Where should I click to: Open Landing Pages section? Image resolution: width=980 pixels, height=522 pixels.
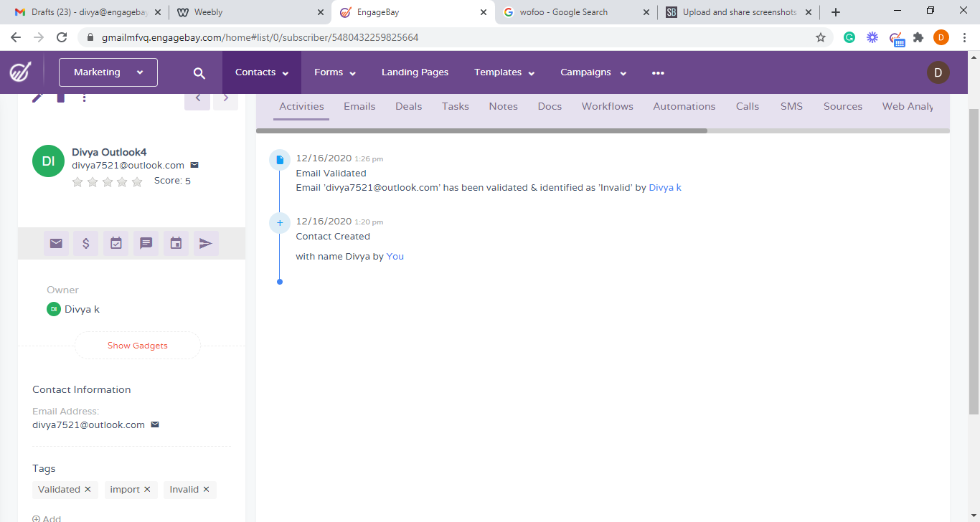415,72
